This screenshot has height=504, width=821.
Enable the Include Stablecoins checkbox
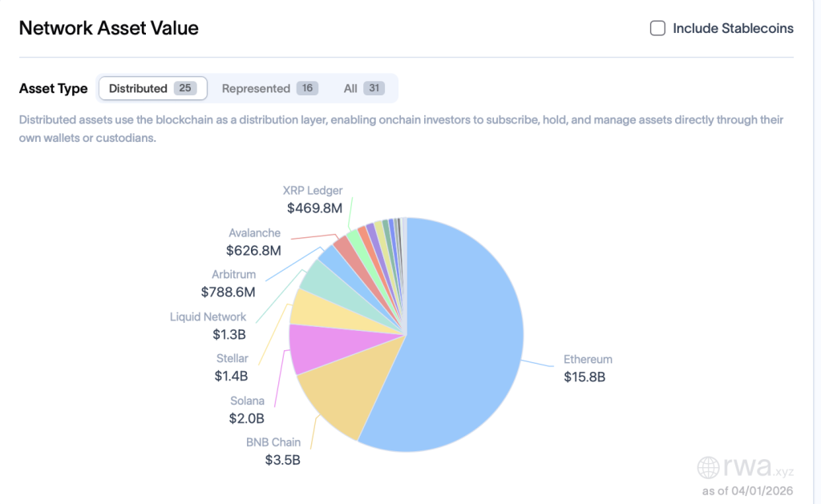point(657,28)
